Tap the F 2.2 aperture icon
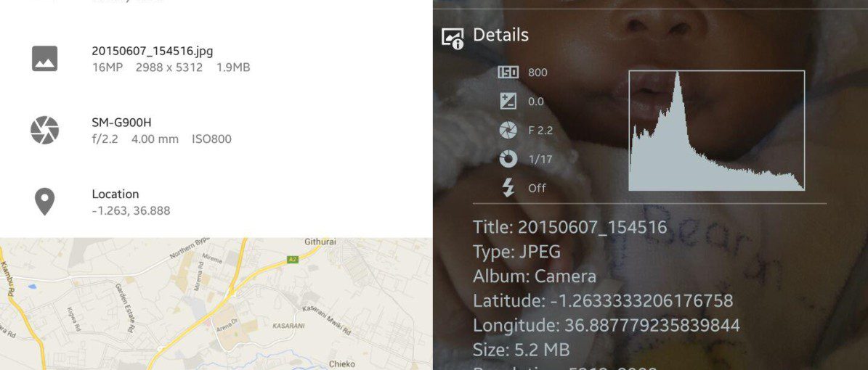The image size is (868, 370). point(508,130)
